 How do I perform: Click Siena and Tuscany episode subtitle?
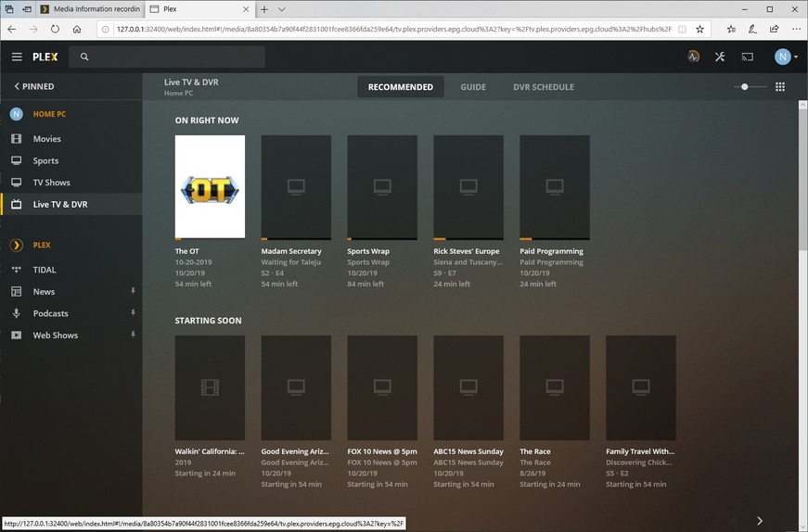[468, 262]
